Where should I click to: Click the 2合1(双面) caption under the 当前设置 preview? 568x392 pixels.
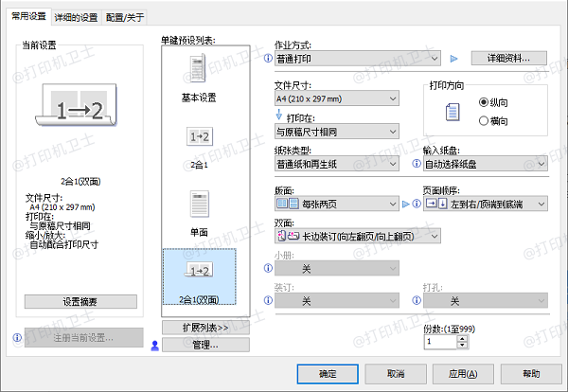[80, 181]
